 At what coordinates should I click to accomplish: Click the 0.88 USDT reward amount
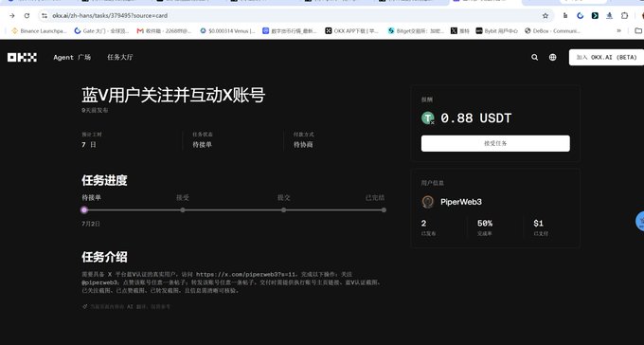(476, 118)
